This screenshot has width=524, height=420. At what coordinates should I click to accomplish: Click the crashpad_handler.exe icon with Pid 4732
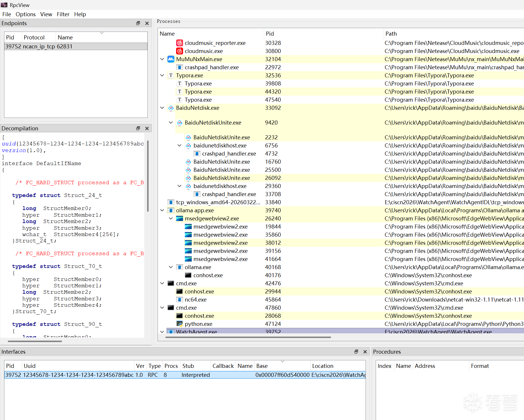point(197,154)
